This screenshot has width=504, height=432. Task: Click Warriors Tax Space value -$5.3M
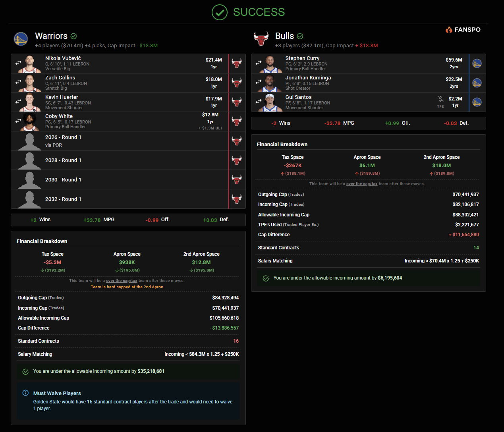[x=52, y=262]
